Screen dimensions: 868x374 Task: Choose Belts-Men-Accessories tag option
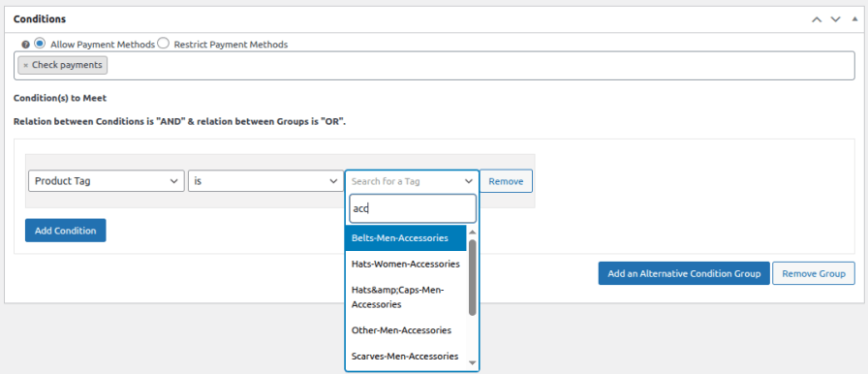[x=406, y=238]
